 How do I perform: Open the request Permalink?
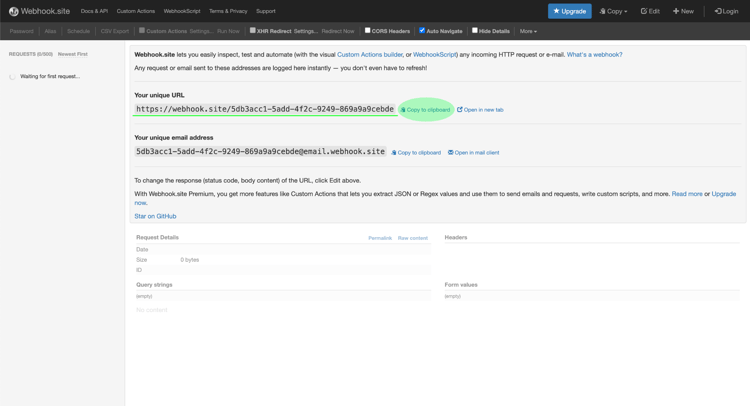(380, 238)
